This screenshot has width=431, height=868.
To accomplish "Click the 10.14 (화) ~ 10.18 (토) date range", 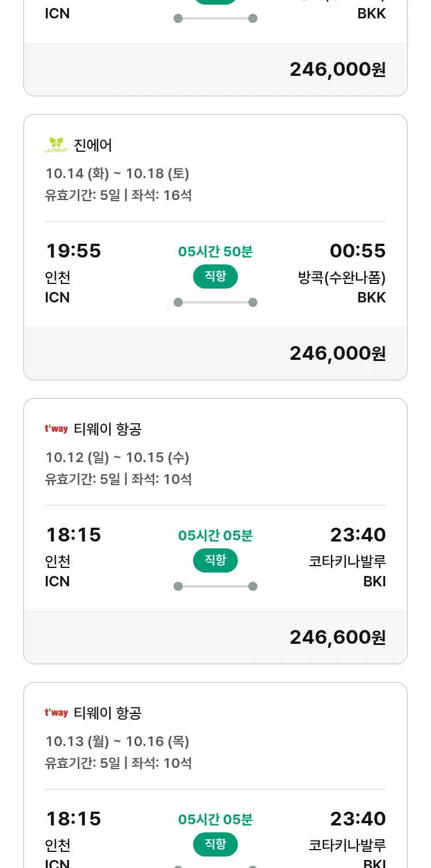I will point(117,174).
